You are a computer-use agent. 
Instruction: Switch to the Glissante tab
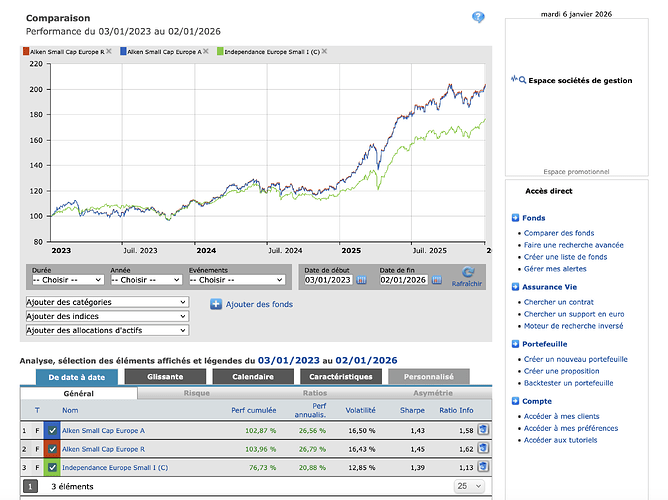165,376
